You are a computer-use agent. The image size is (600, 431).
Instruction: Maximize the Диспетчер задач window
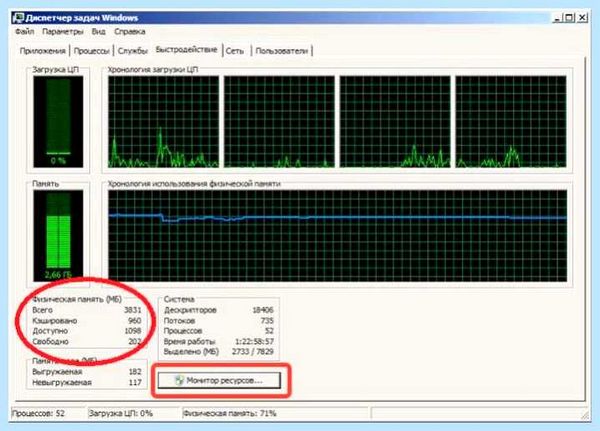pos(569,18)
